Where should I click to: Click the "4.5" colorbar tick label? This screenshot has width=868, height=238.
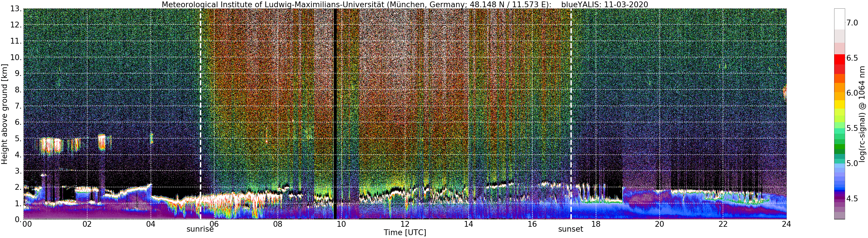coord(852,199)
